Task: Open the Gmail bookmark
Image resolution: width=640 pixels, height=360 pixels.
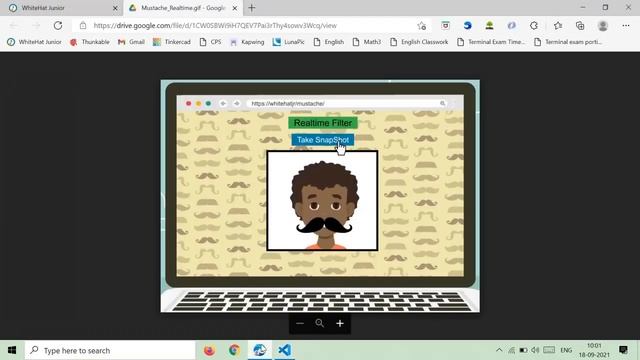Action: (x=131, y=42)
